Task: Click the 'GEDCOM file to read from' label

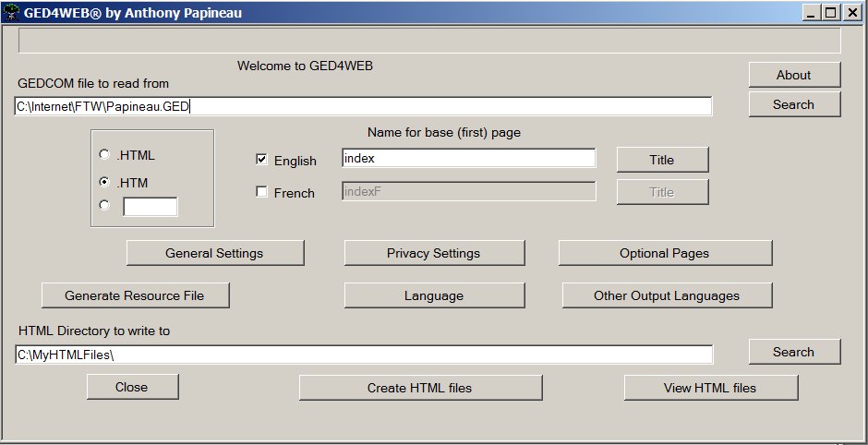Action: (x=93, y=84)
